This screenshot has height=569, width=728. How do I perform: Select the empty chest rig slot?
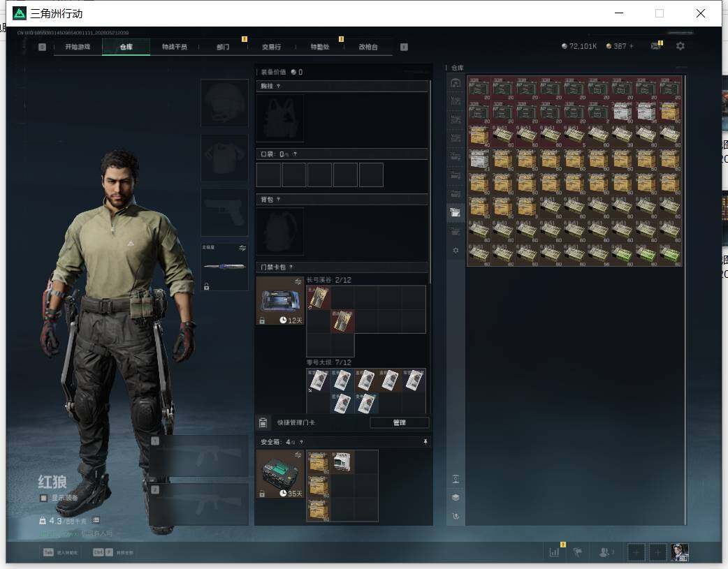(280, 119)
